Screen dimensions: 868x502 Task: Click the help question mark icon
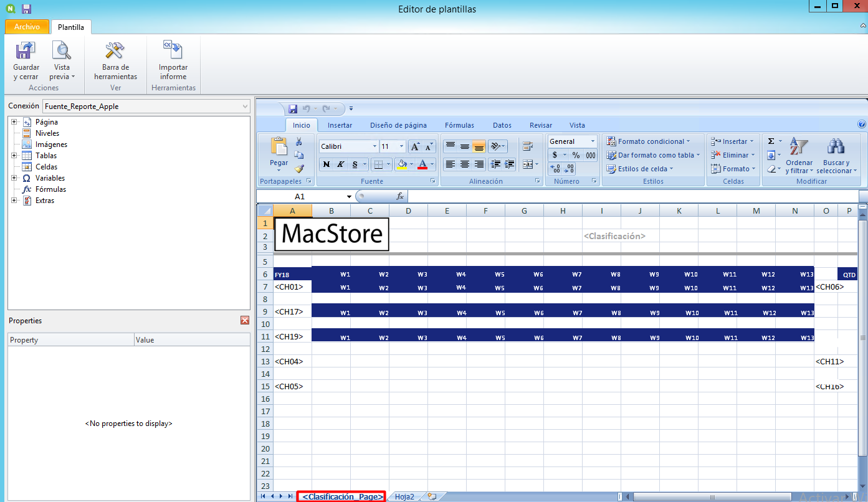(862, 125)
